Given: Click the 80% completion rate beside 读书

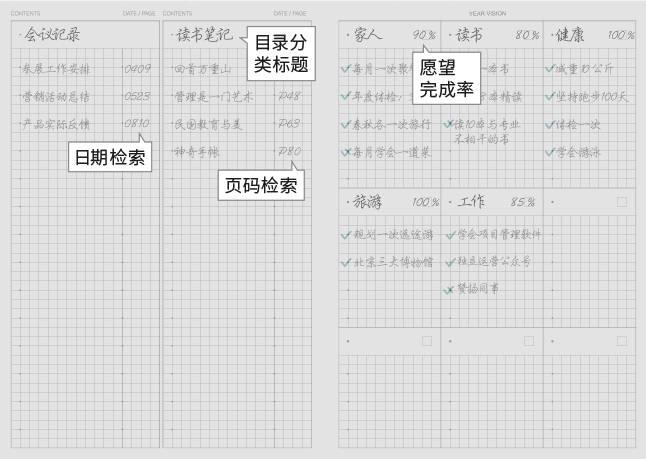Looking at the screenshot, I should pyautogui.click(x=527, y=35).
